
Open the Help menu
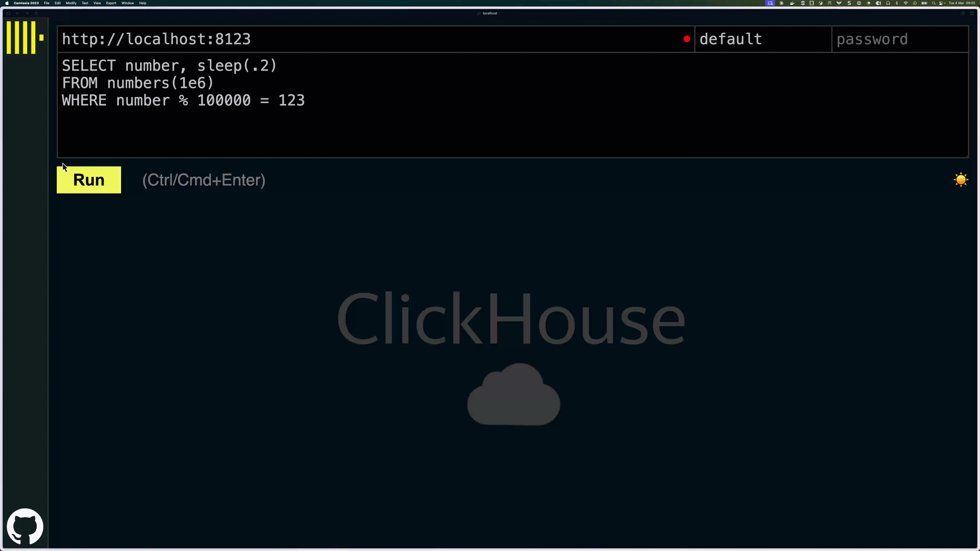click(x=143, y=3)
